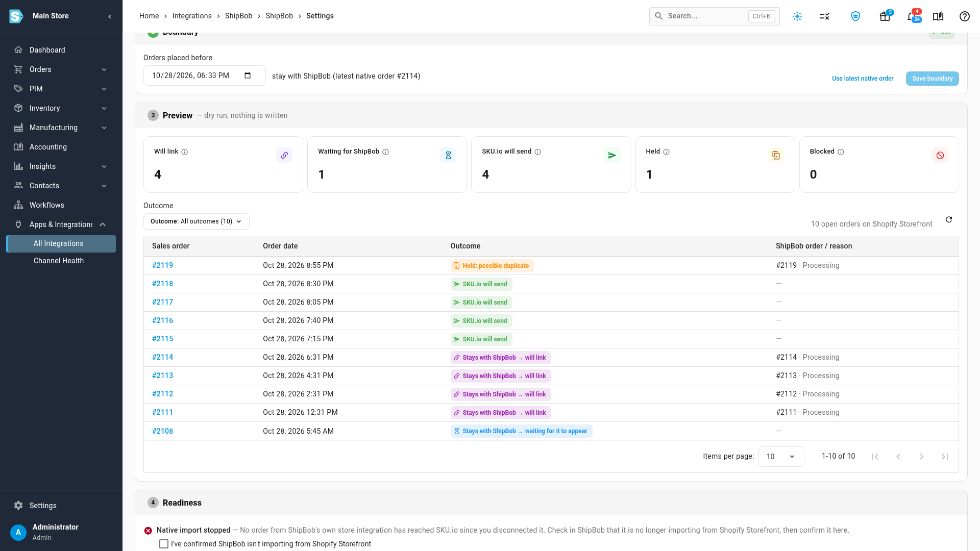
Task: Select All Integrations
Action: (x=61, y=243)
